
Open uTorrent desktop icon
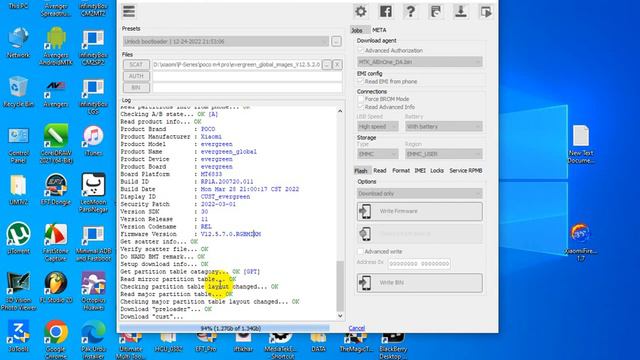pos(18,239)
